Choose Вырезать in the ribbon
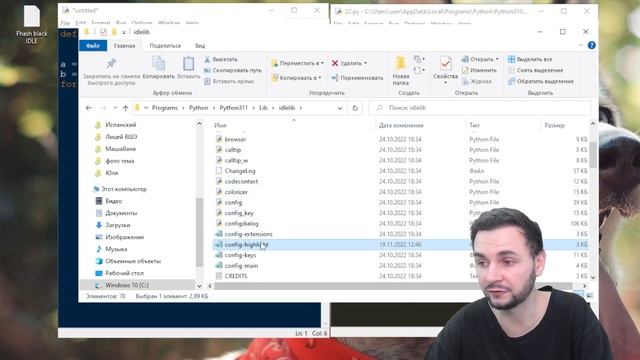 click(220, 59)
